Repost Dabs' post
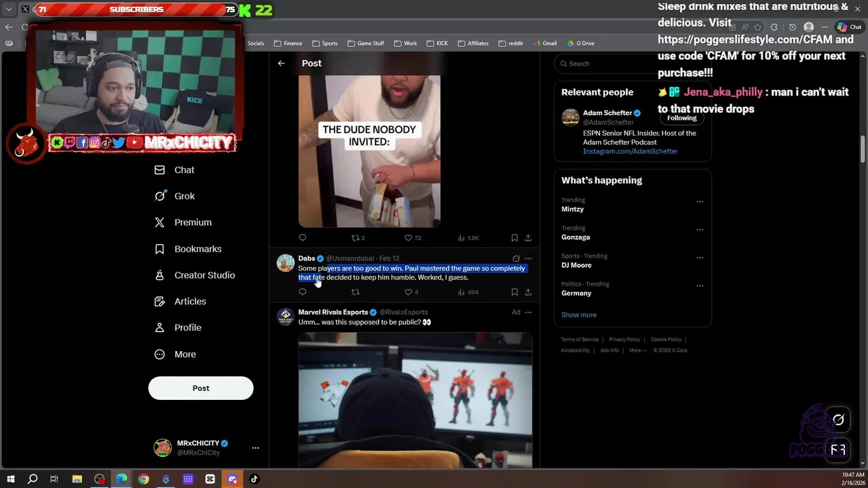 [x=355, y=292]
